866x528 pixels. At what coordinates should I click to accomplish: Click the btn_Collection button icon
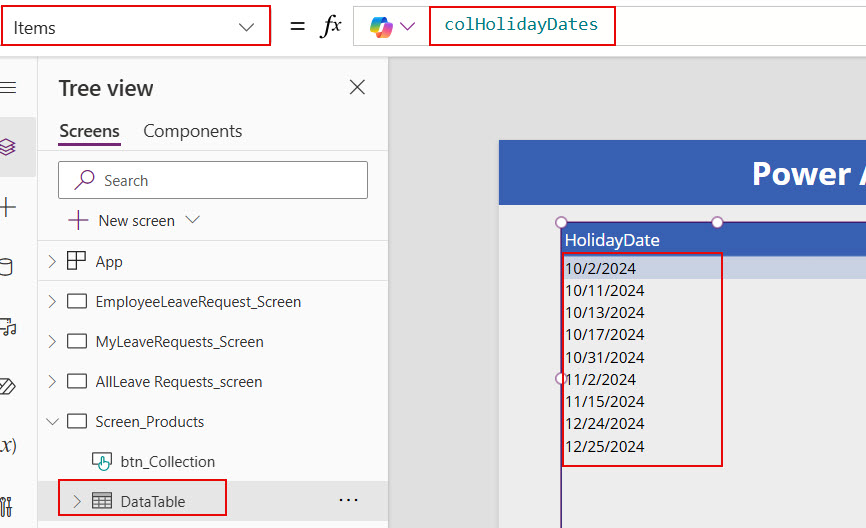click(x=102, y=461)
